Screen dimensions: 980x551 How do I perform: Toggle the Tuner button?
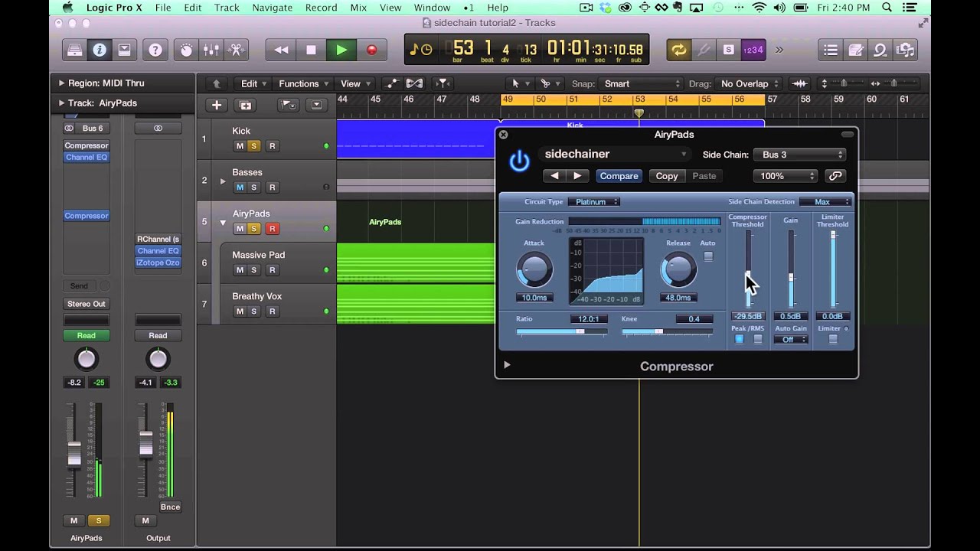[704, 51]
